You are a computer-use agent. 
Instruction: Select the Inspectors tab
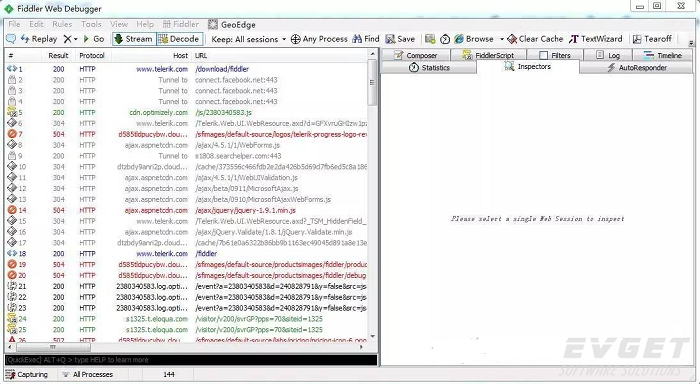(x=528, y=67)
